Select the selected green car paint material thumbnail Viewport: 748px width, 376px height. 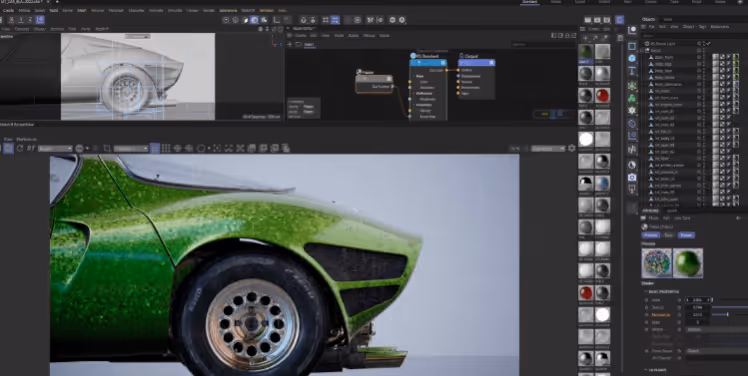point(586,52)
